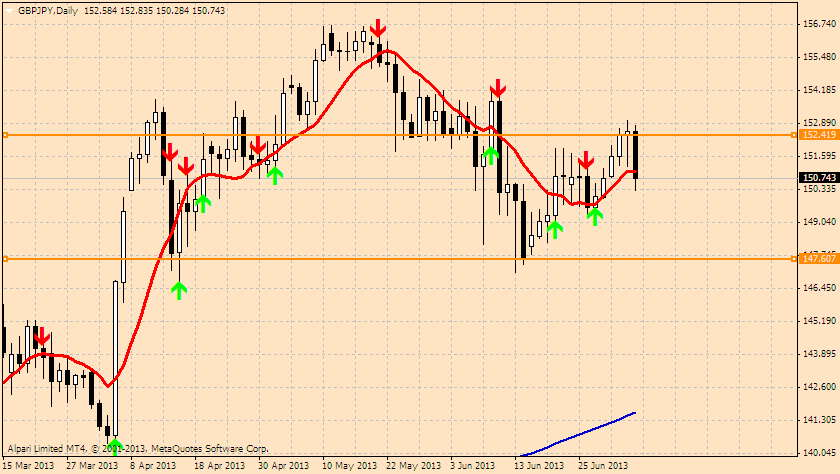
Task: Click the 140.045 price axis label
Action: pos(819,453)
